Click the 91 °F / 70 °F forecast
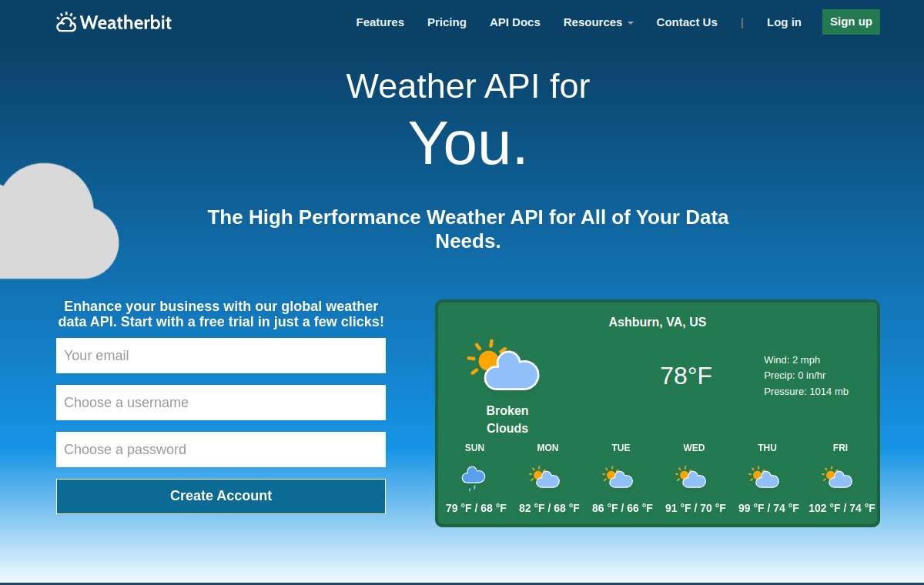 695,508
